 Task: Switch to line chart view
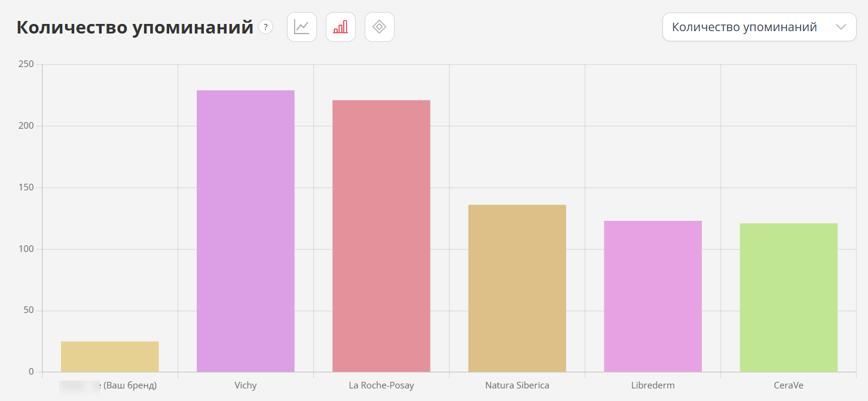(302, 27)
